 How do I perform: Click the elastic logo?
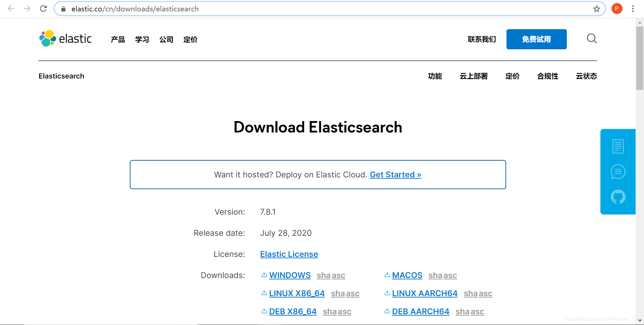pyautogui.click(x=65, y=39)
